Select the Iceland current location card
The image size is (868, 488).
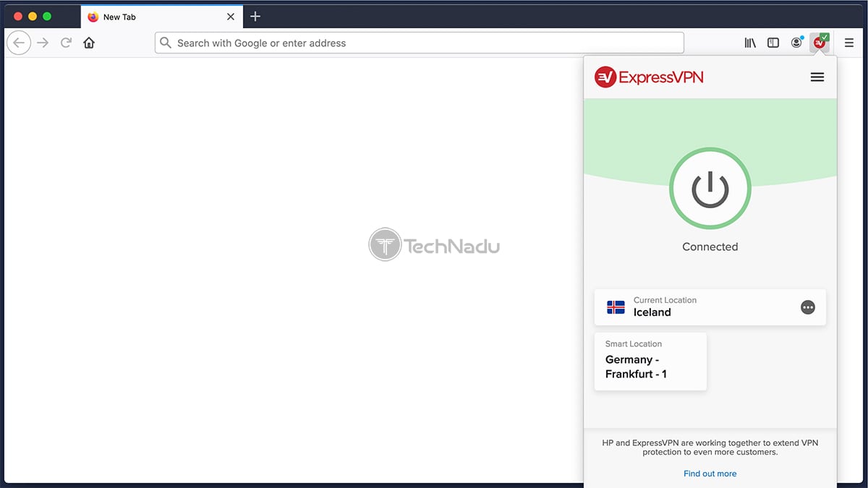(x=710, y=307)
